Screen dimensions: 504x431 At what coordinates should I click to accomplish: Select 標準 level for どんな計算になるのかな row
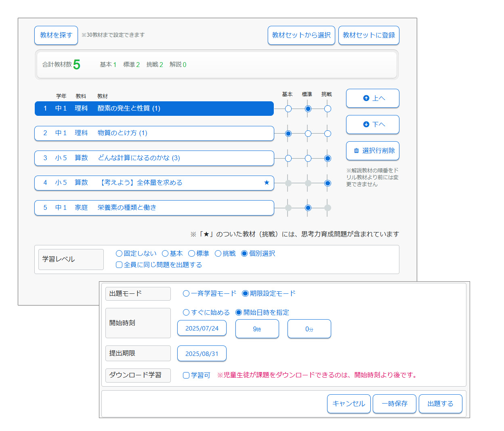(308, 159)
